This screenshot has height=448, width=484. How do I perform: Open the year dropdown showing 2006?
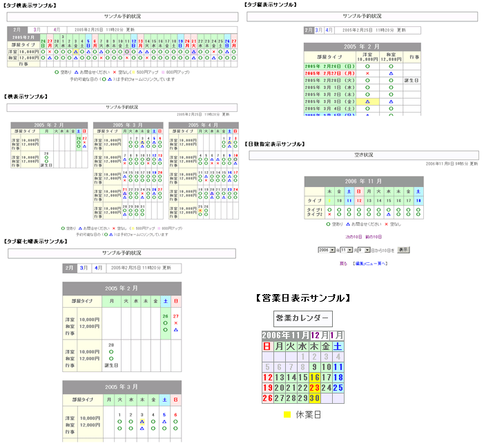(327, 250)
